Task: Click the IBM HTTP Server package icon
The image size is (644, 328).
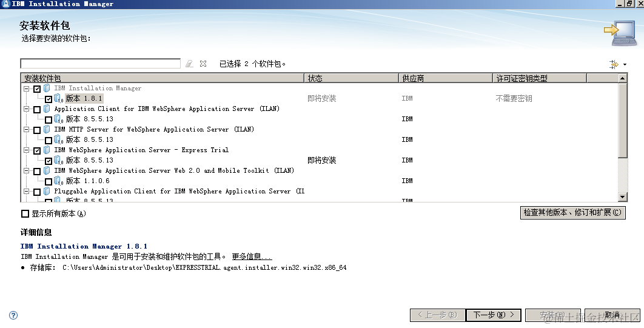Action: (x=47, y=129)
